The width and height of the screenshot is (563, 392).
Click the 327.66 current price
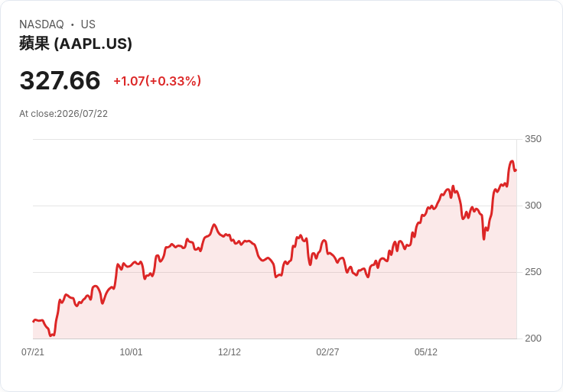point(60,80)
